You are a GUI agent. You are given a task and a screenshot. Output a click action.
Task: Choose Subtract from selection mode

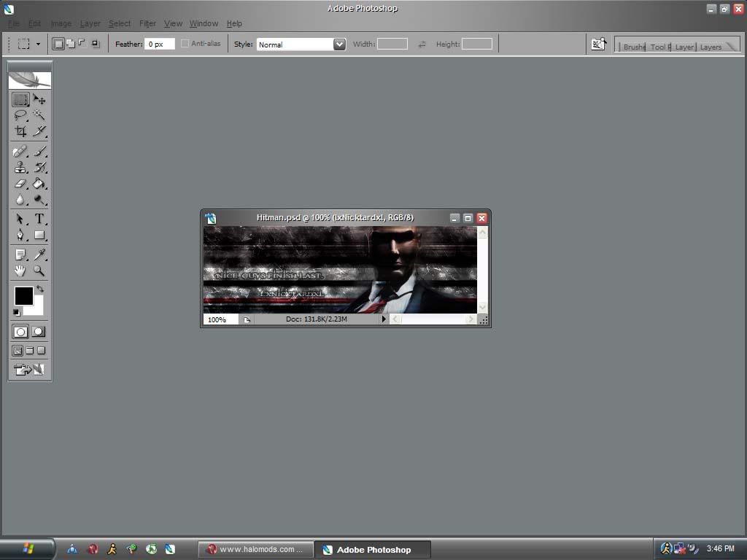82,44
